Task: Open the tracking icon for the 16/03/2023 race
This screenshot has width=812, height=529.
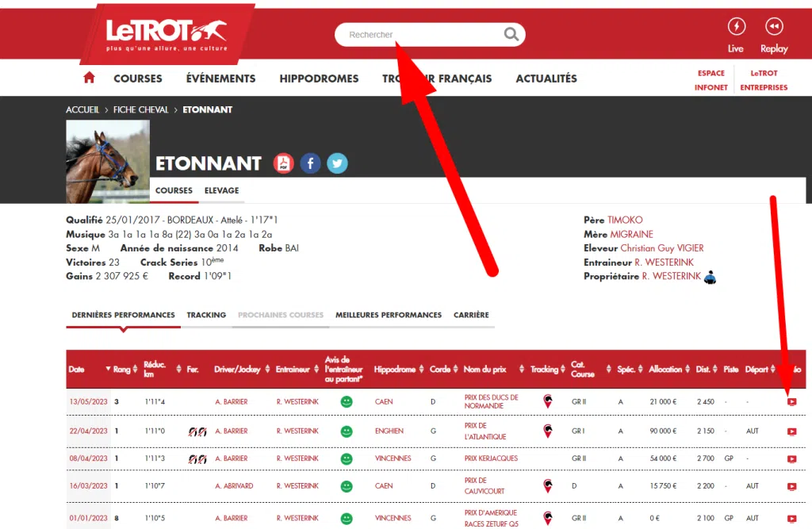Action: pos(547,485)
